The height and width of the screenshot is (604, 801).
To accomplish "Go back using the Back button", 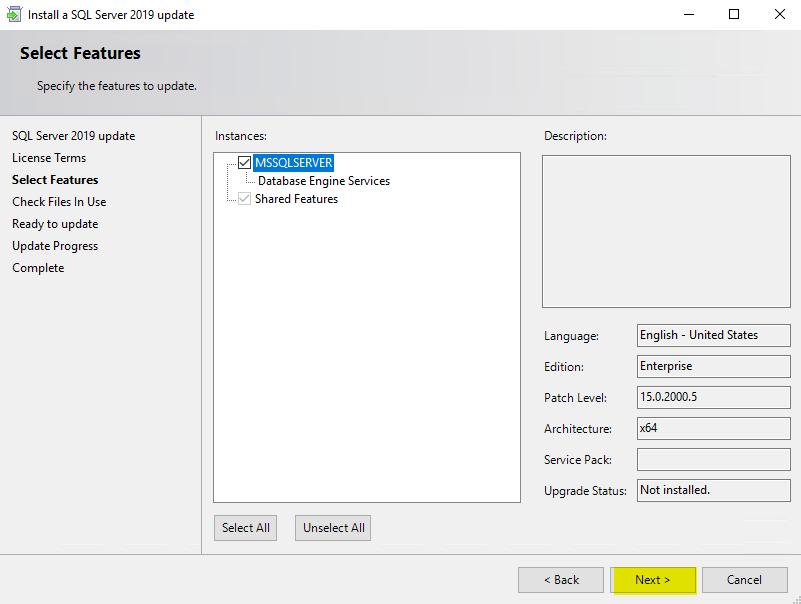I will tap(561, 580).
